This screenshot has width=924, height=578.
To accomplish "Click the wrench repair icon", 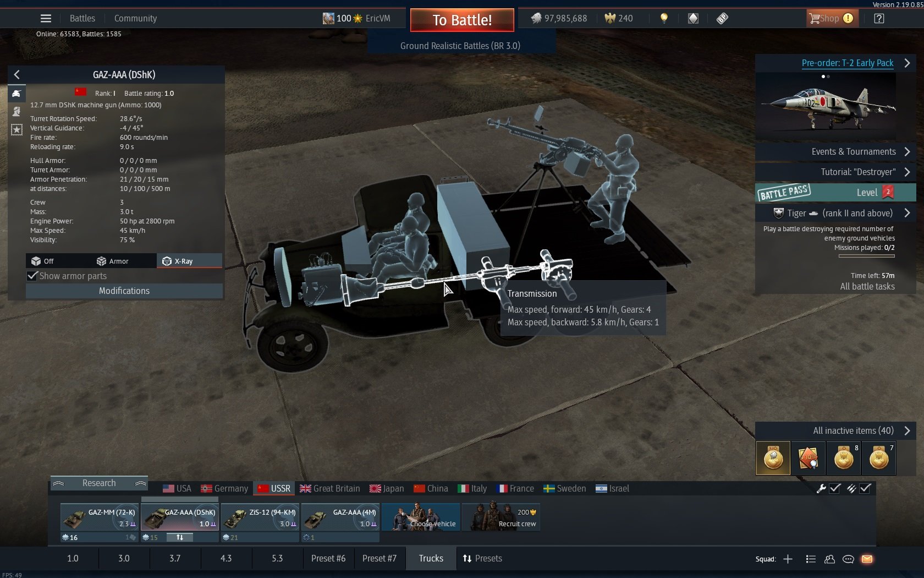I will pyautogui.click(x=821, y=488).
